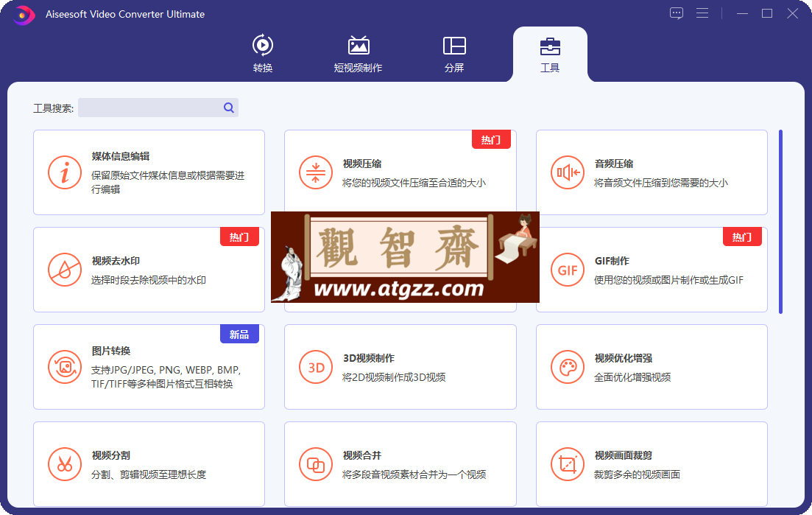812x515 pixels.
Task: Open the 视频合并 tool title
Action: coord(362,456)
